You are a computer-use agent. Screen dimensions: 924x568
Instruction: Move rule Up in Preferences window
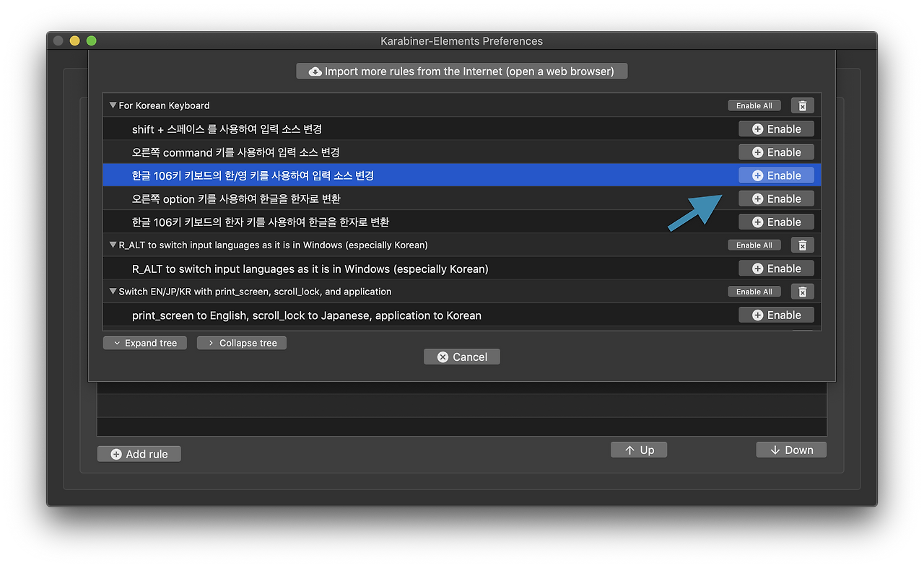click(639, 450)
